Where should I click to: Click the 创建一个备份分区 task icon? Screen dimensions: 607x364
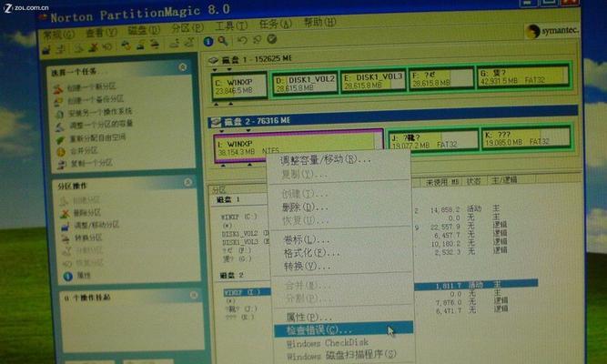pos(58,102)
